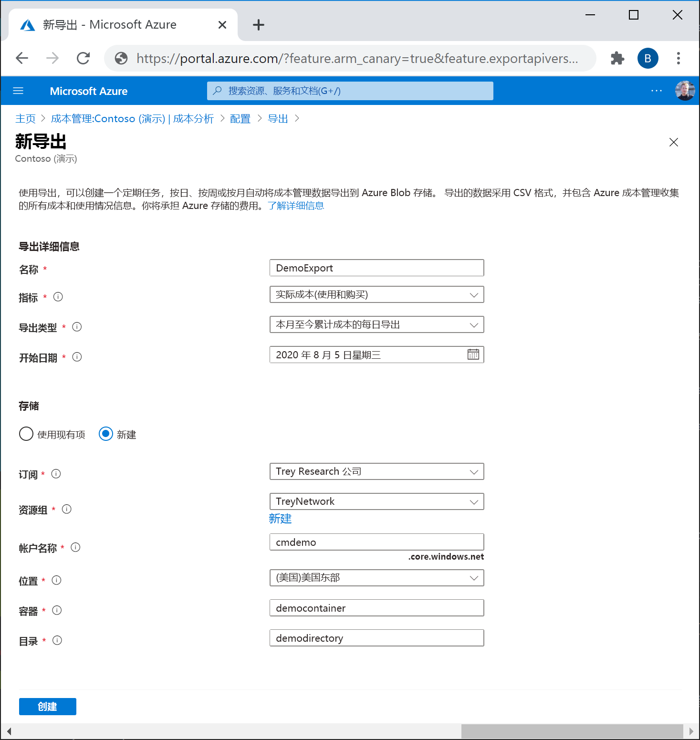Screen dimensions: 700x740
Task: Go to 主页 breadcrumb
Action: 25,118
